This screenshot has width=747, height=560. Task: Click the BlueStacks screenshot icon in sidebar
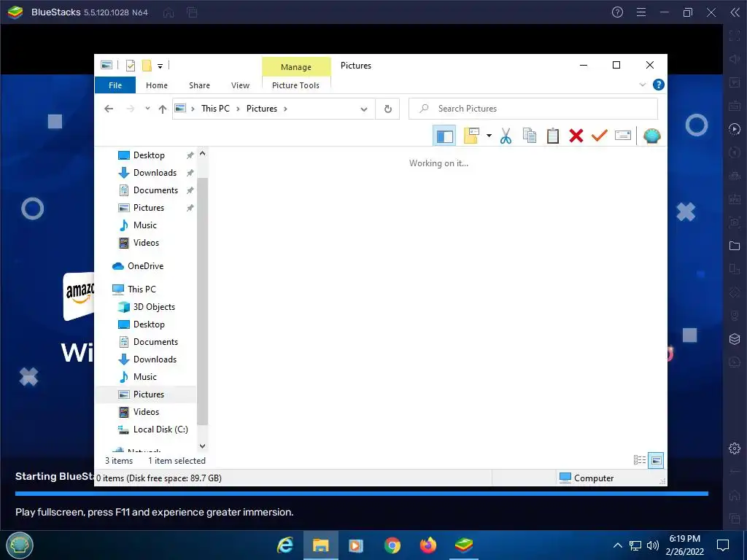click(x=735, y=222)
